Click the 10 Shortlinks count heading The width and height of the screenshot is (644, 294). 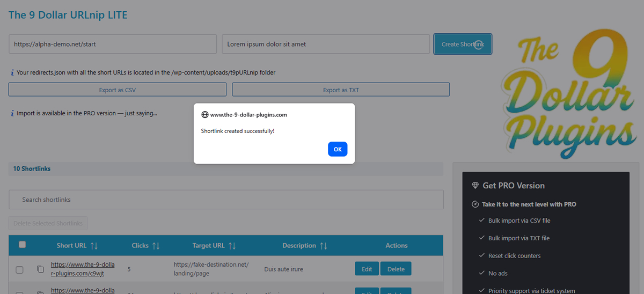(32, 168)
